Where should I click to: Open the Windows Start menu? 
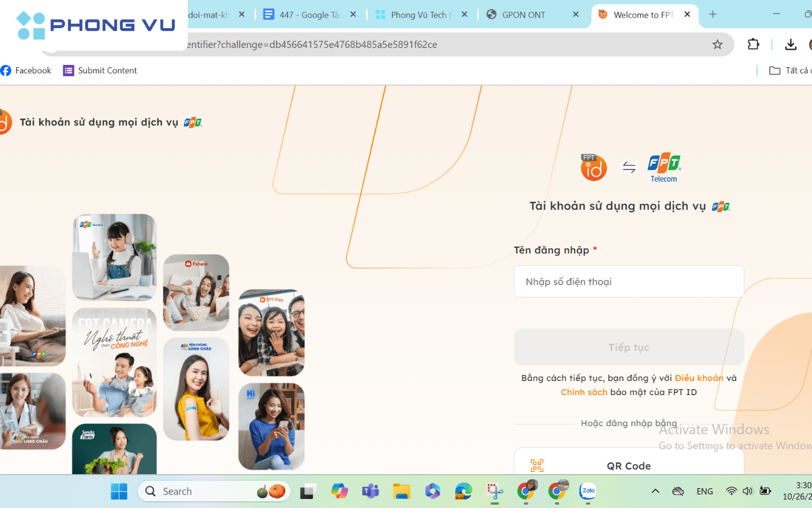click(x=119, y=492)
